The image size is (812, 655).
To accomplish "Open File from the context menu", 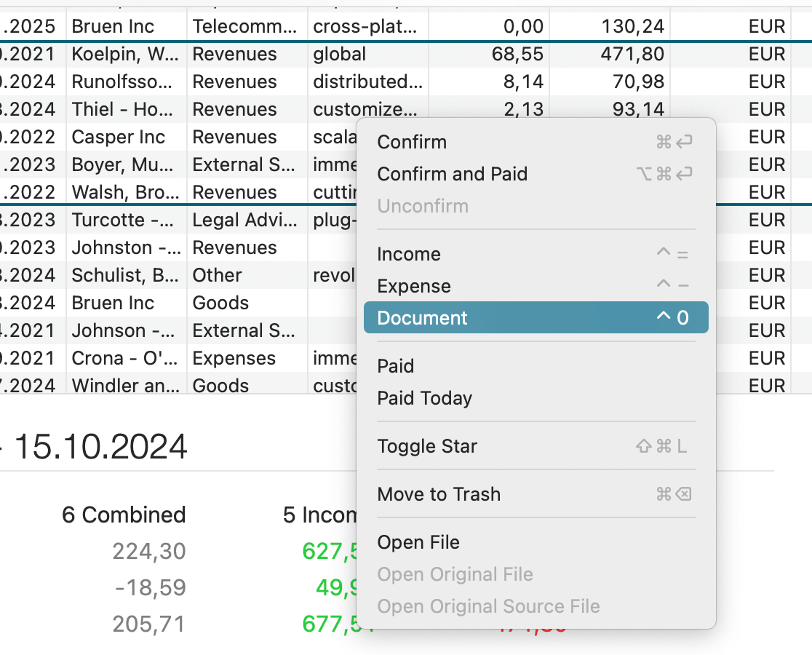I will [x=418, y=542].
